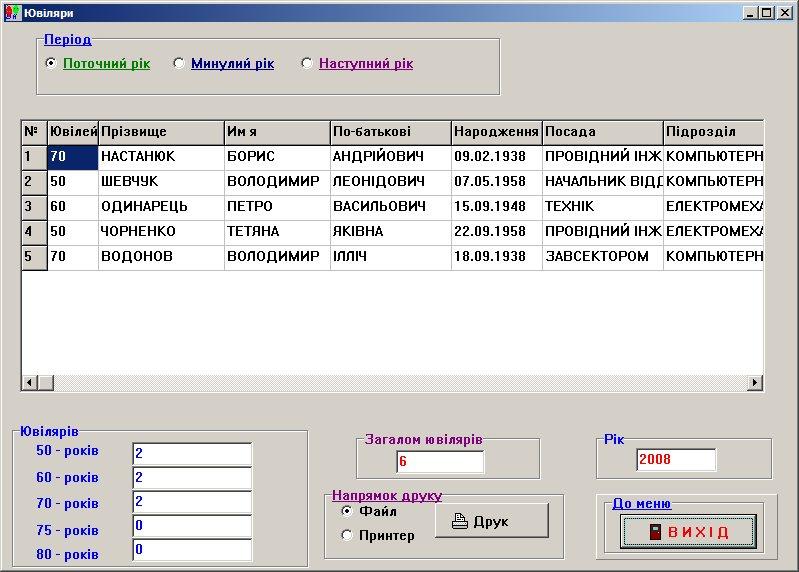Viewport: 799px width, 572px height.
Task: Click patronymic cell ВАСИЛЬОВИЧ
Action: pos(391,207)
